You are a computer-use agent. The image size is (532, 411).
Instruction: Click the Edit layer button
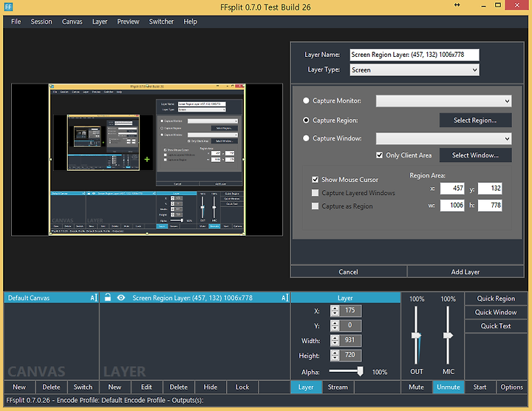pyautogui.click(x=146, y=387)
